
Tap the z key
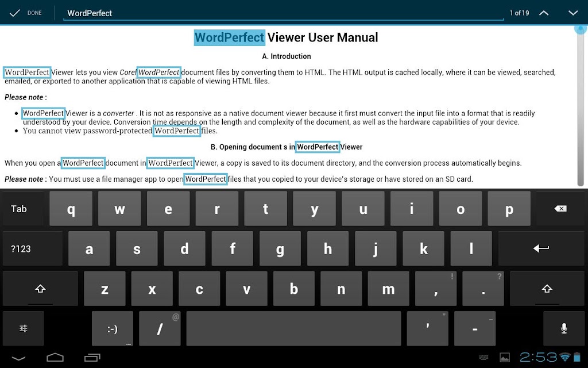coord(105,289)
